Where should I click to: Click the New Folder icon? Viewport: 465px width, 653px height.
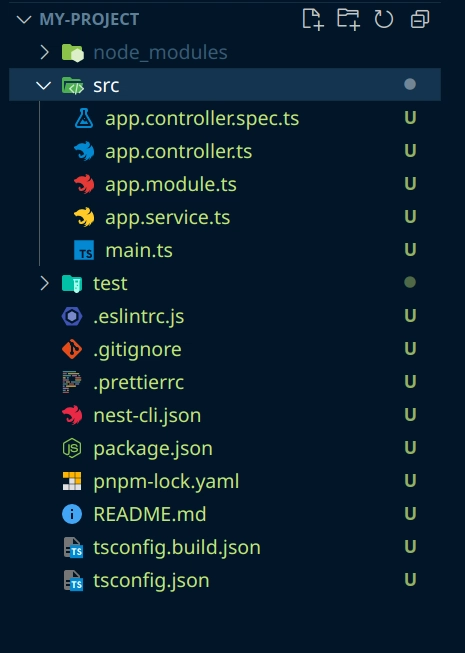(348, 20)
